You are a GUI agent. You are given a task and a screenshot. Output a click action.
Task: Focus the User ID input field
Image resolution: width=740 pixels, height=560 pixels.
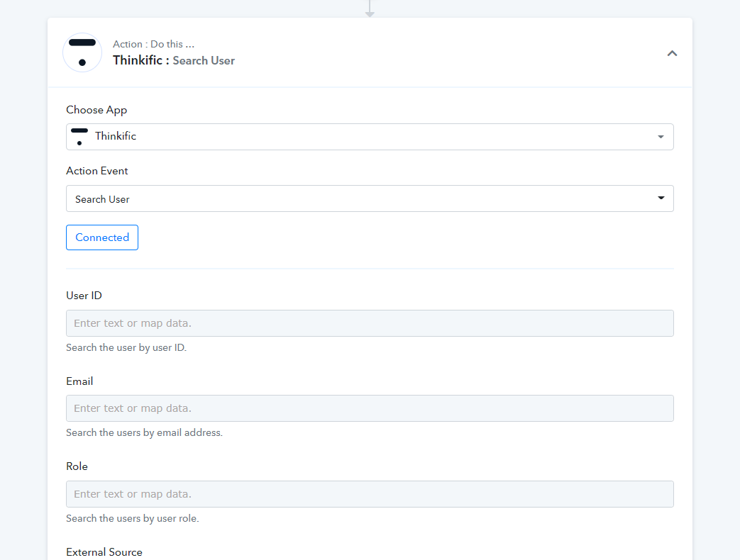pyautogui.click(x=370, y=323)
